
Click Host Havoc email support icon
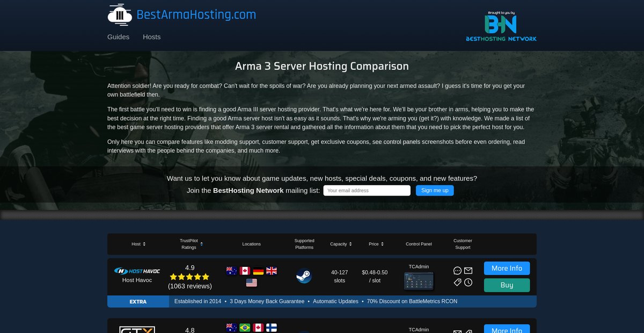(468, 271)
